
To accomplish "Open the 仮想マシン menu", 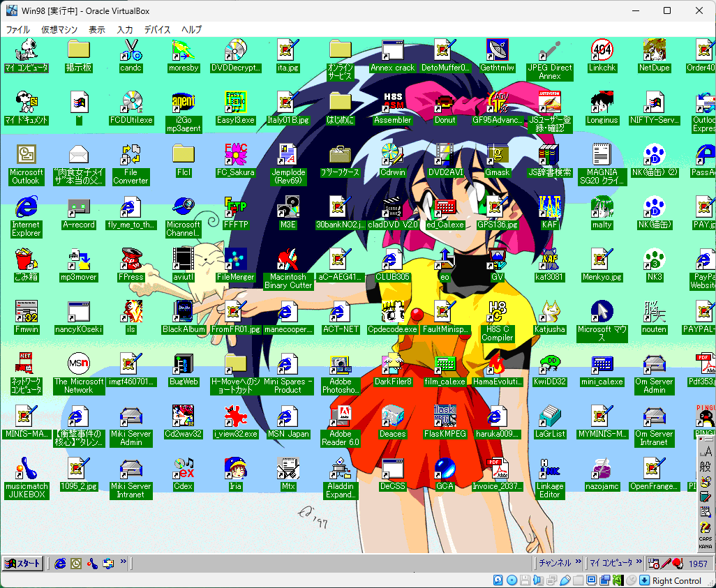I will (x=59, y=29).
